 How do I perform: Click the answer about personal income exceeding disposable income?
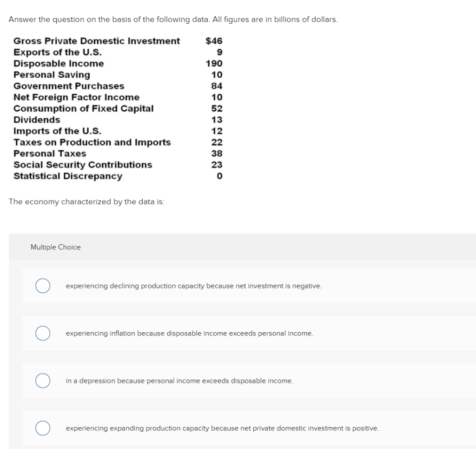coord(178,381)
